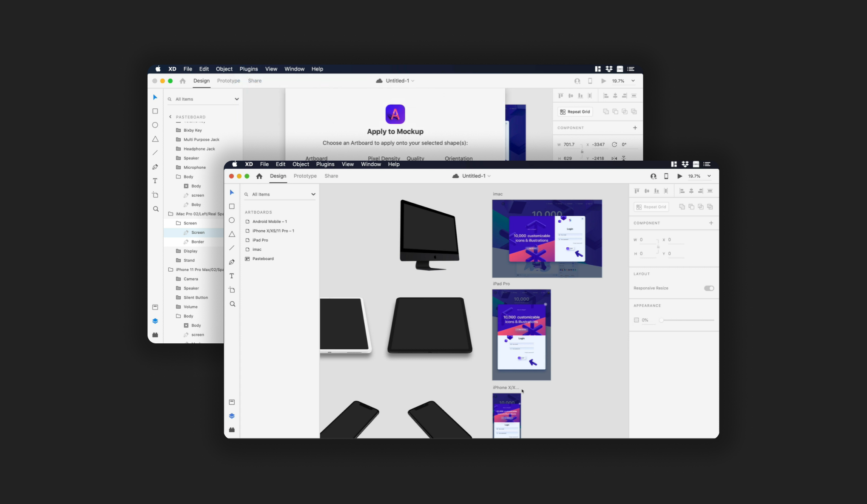The width and height of the screenshot is (867, 504).
Task: Open the Plugins panel in front window
Action: [232, 430]
